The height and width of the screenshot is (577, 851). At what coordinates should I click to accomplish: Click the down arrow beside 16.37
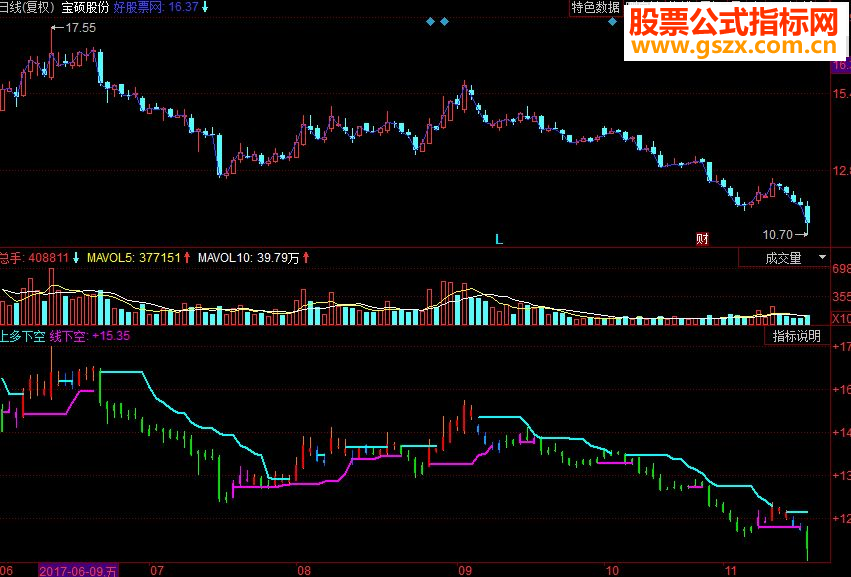pos(205,8)
